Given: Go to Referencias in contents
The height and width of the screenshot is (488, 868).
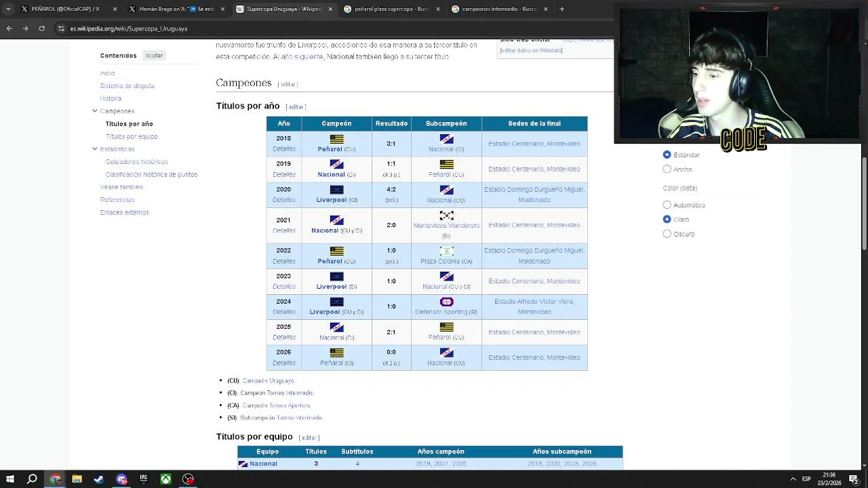Looking at the screenshot, I should coord(117,199).
